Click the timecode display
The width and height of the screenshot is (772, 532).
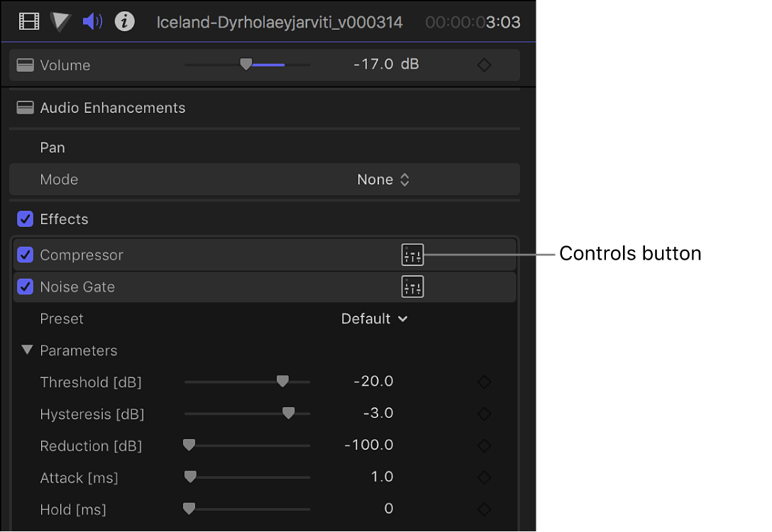(x=473, y=22)
